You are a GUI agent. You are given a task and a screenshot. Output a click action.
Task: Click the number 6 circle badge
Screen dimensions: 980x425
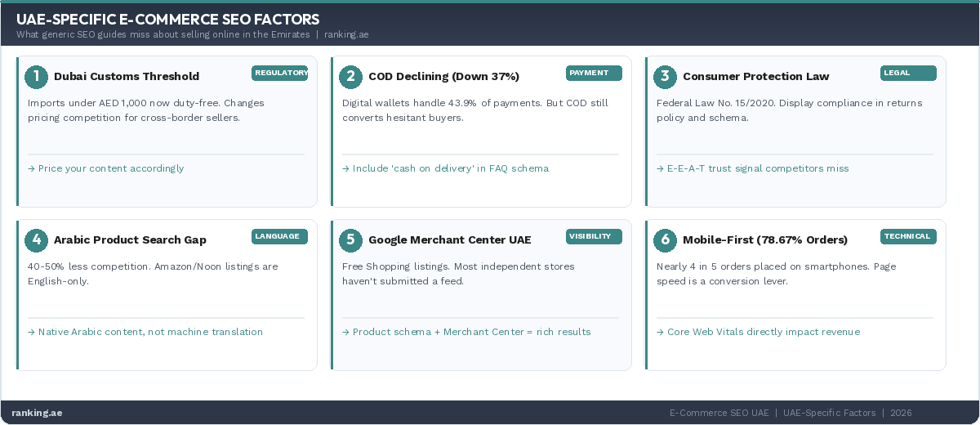(665, 240)
